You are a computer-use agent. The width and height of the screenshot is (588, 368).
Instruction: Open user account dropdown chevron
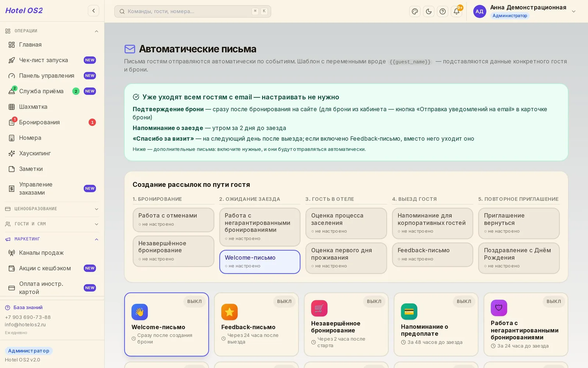(574, 11)
